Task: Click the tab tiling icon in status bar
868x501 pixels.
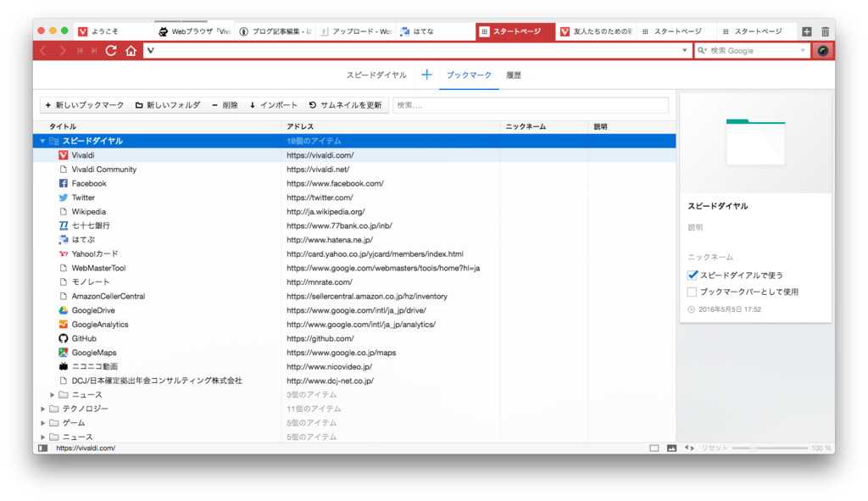Action: pos(654,448)
